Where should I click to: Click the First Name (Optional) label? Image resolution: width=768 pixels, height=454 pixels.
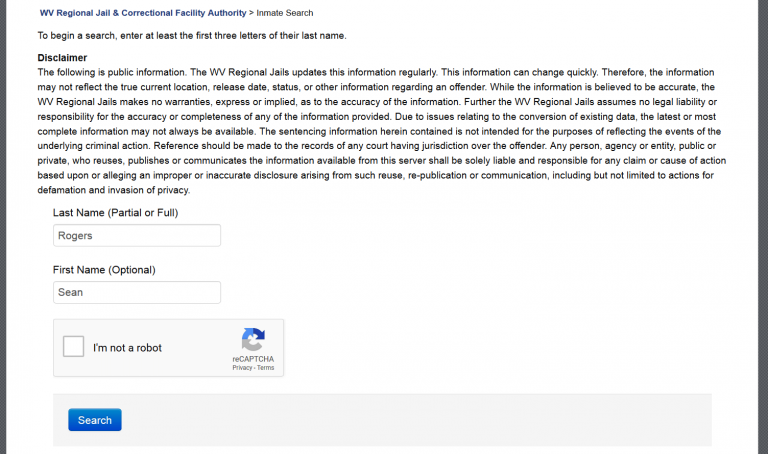pyautogui.click(x=104, y=270)
